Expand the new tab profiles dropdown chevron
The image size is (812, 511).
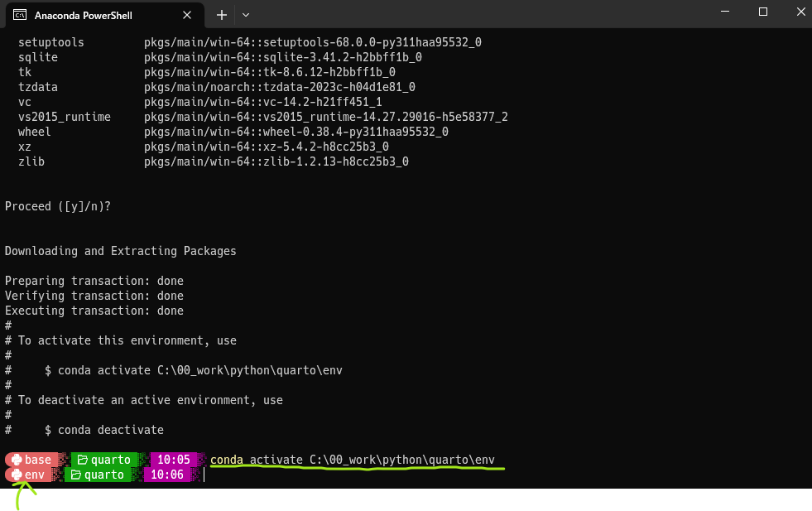(246, 15)
